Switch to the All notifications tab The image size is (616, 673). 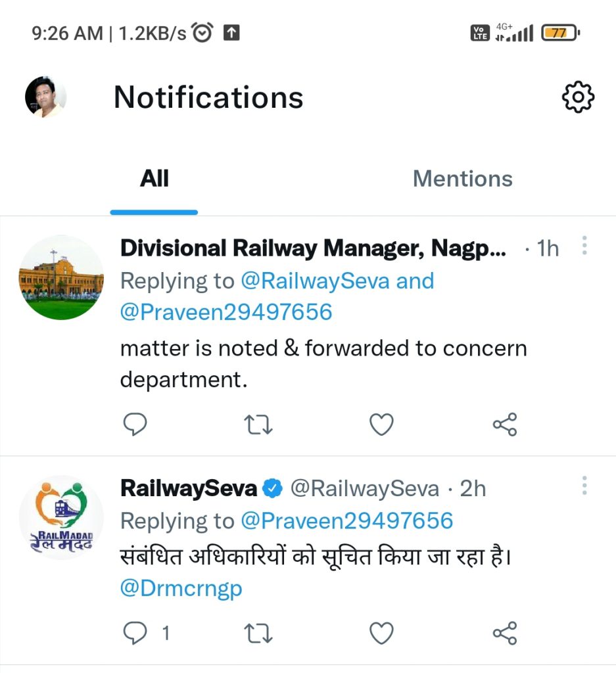(154, 179)
